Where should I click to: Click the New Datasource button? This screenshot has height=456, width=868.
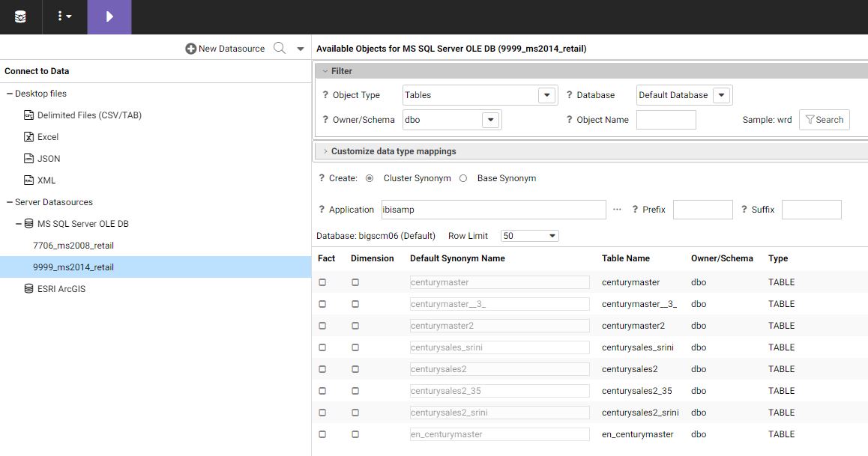pyautogui.click(x=225, y=49)
